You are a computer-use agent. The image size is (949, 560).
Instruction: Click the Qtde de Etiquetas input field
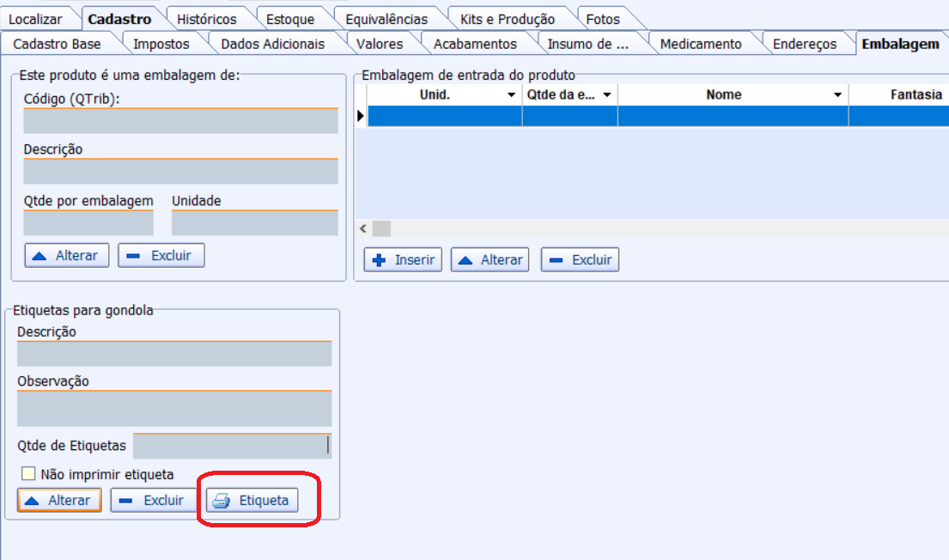click(231, 447)
